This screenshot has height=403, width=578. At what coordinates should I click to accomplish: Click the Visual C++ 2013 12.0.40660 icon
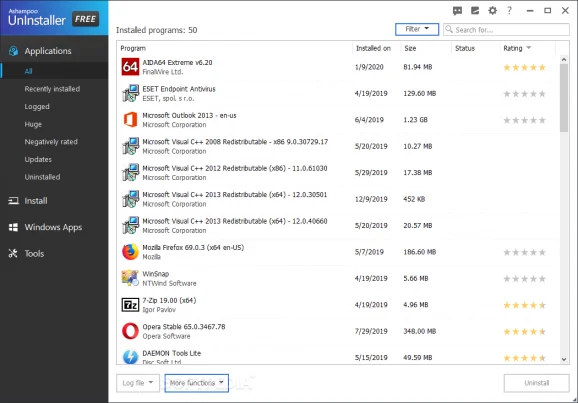click(x=130, y=225)
